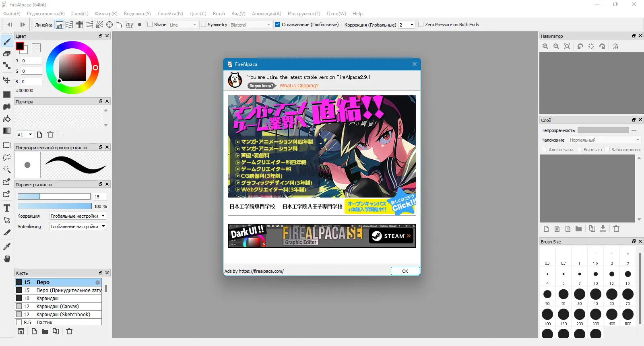Open the Symmetry mode dropdown (Bilateral)

(x=250, y=25)
